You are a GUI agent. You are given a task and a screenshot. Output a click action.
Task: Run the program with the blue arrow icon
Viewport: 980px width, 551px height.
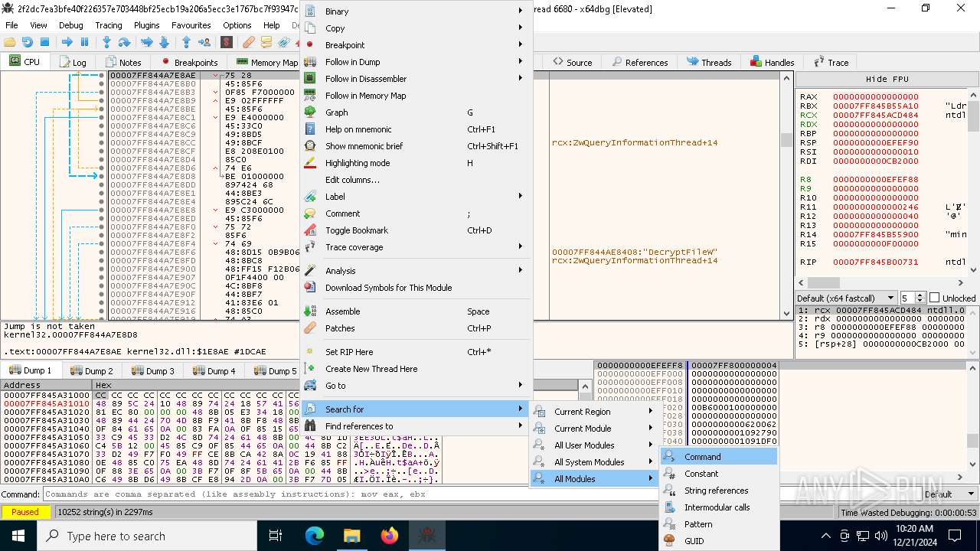coord(67,42)
